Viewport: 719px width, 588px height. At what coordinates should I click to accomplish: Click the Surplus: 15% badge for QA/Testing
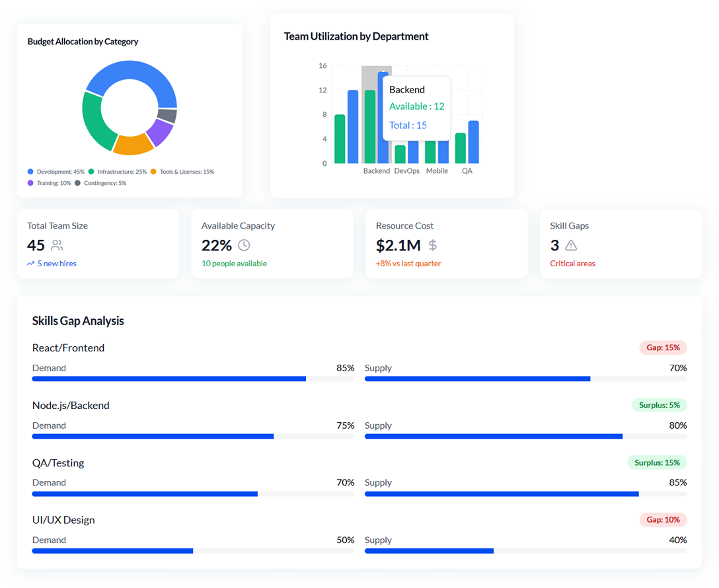click(657, 462)
